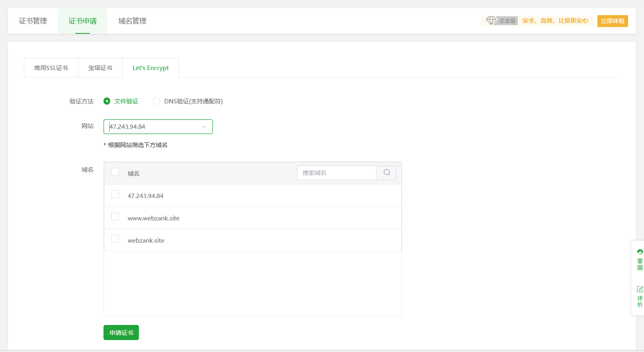
Task: Tick the checkbox for 47.243.94.84
Action: (115, 194)
